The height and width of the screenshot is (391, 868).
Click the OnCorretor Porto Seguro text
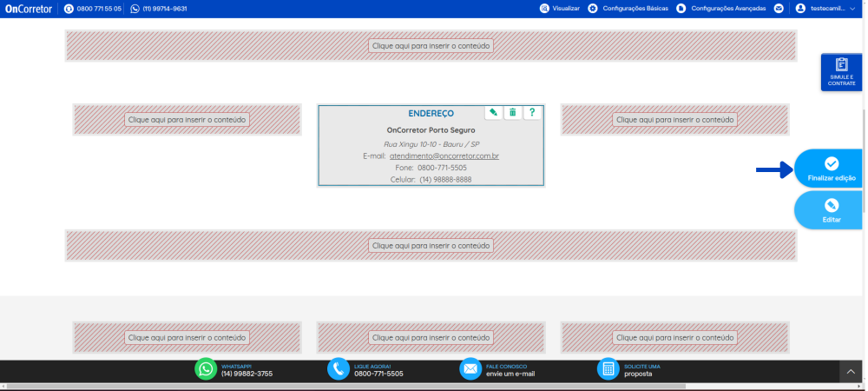(431, 130)
